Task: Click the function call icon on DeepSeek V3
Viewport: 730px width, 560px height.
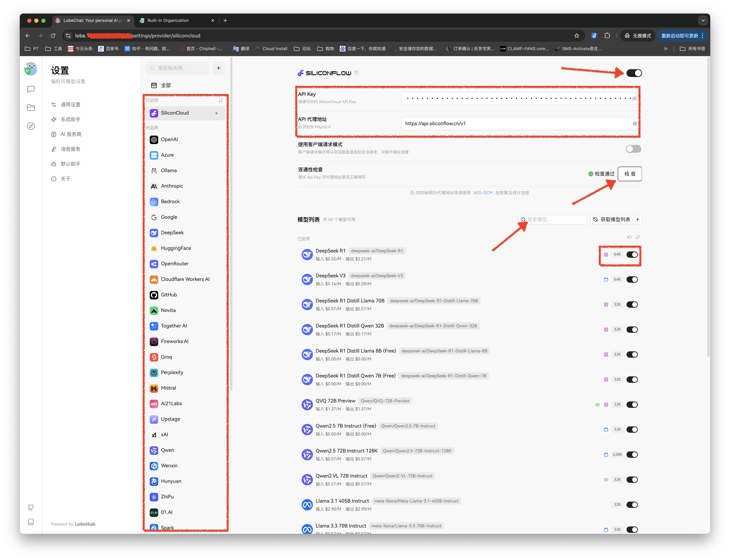Action: pos(606,279)
